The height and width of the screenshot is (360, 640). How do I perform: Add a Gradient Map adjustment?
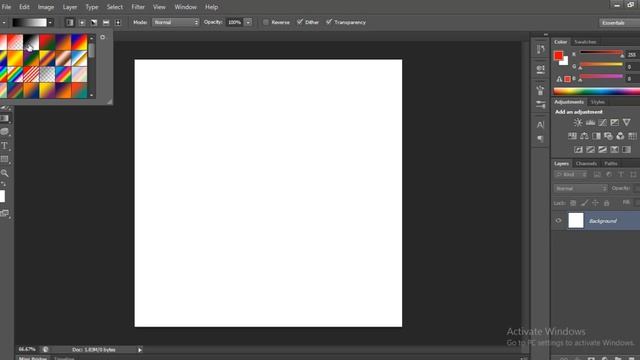coord(626,150)
